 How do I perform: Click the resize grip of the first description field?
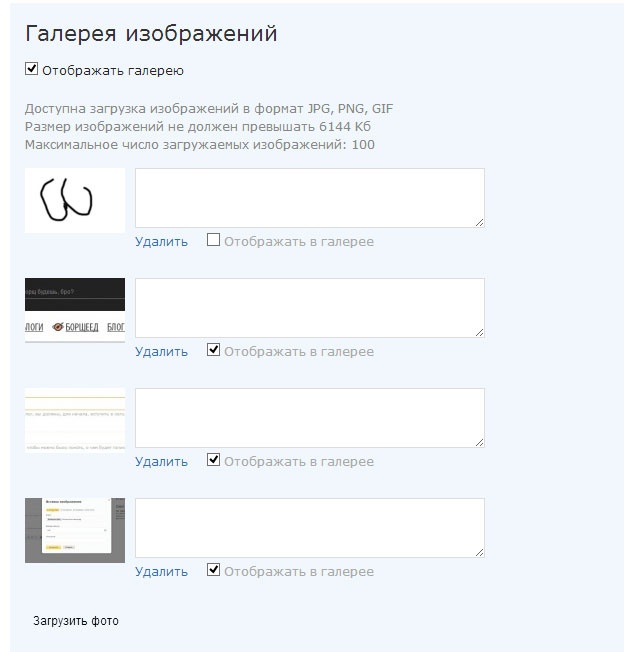(x=479, y=223)
